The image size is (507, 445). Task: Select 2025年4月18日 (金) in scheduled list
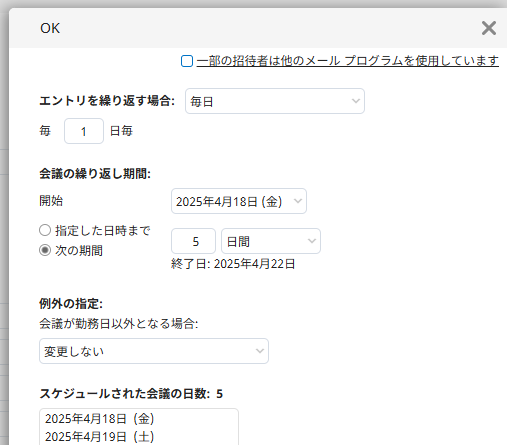tap(100, 419)
